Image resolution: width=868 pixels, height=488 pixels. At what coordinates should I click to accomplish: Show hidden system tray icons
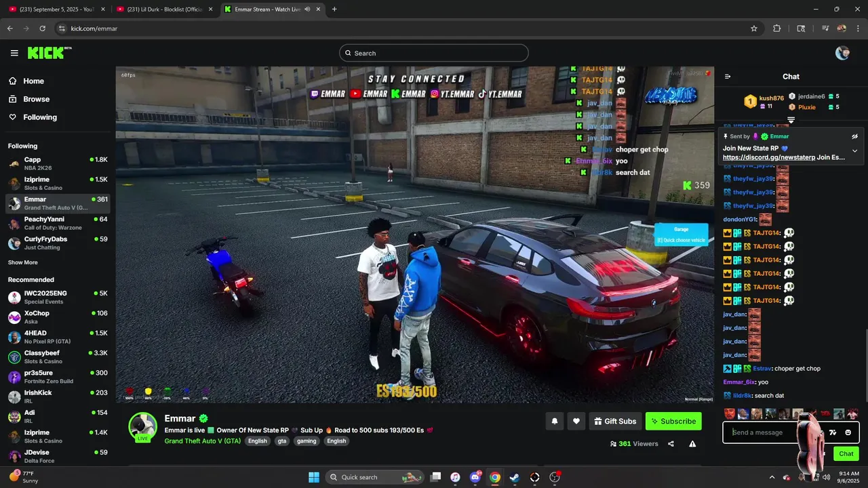772,477
